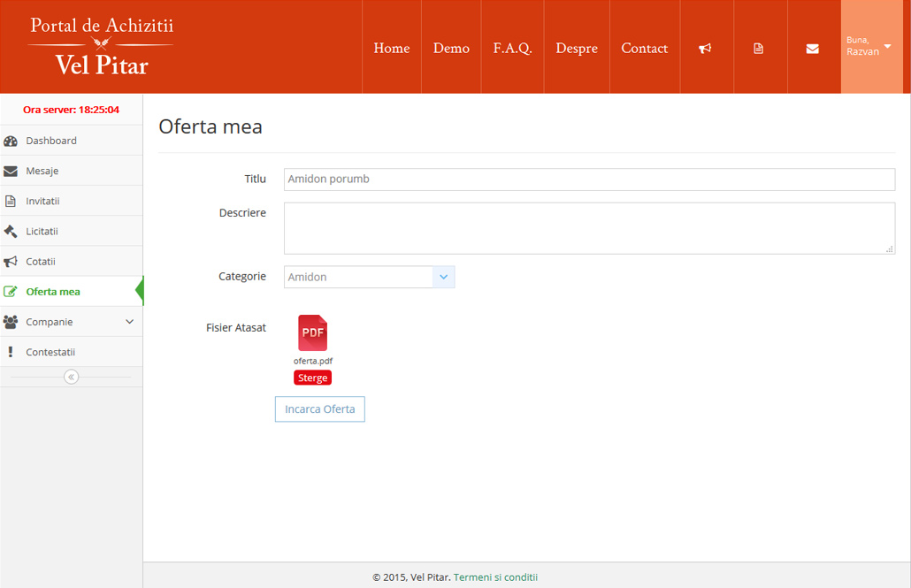911x588 pixels.
Task: Go to the Home menu item
Action: coord(392,49)
